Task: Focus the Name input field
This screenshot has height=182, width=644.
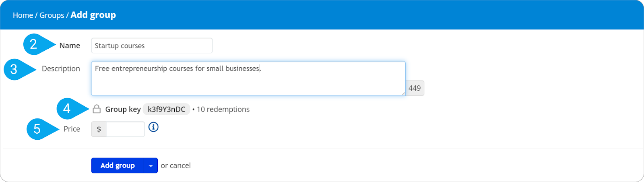Action: (152, 45)
